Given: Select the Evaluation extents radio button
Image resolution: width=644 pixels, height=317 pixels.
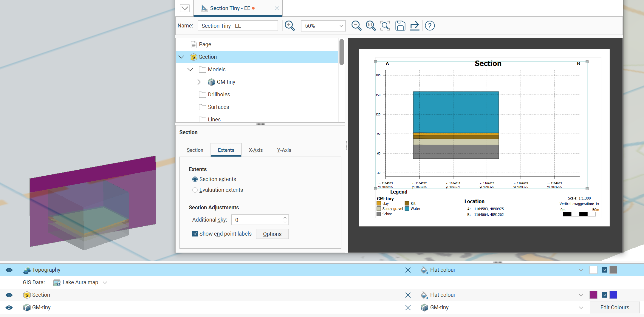Looking at the screenshot, I should (195, 190).
